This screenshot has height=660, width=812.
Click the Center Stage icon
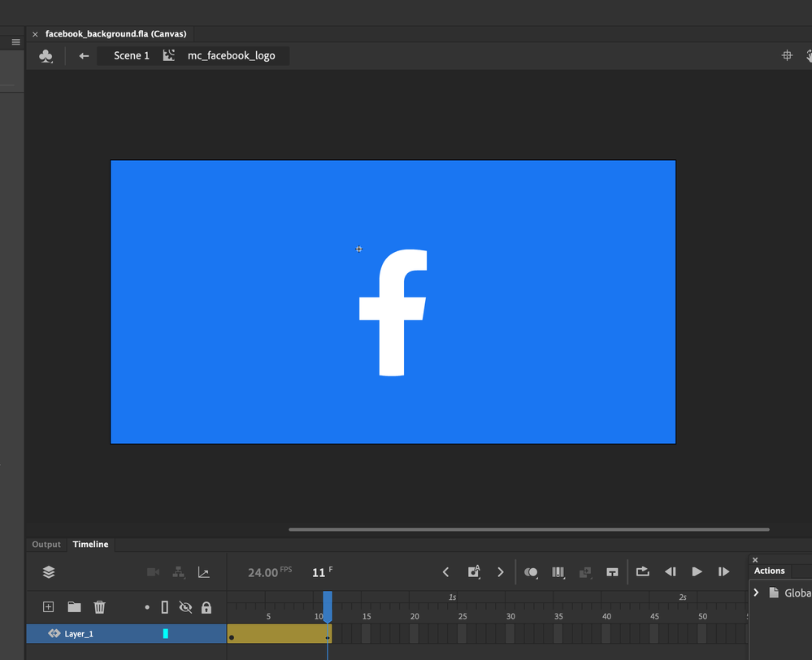787,55
